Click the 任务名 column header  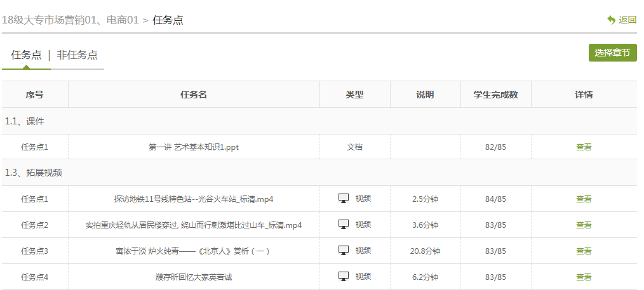point(193,95)
